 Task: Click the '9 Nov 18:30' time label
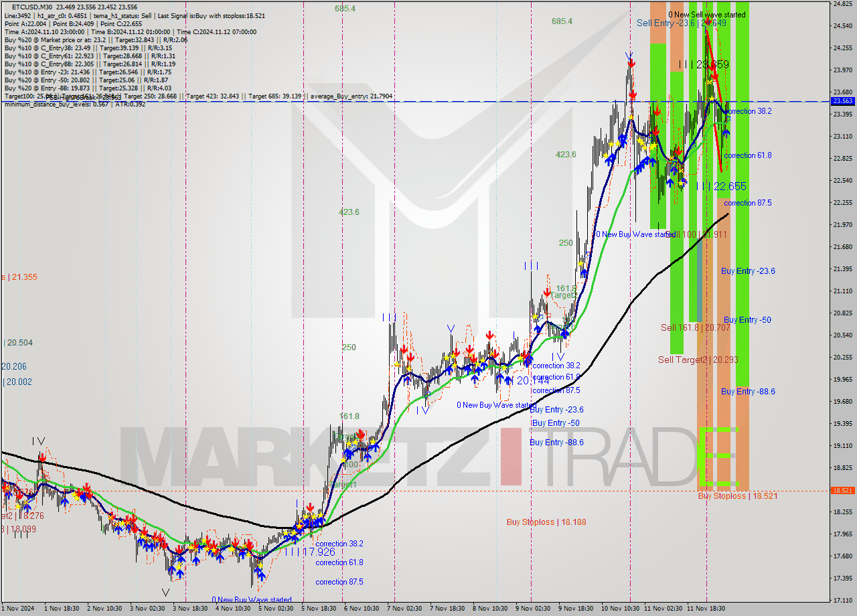576,609
